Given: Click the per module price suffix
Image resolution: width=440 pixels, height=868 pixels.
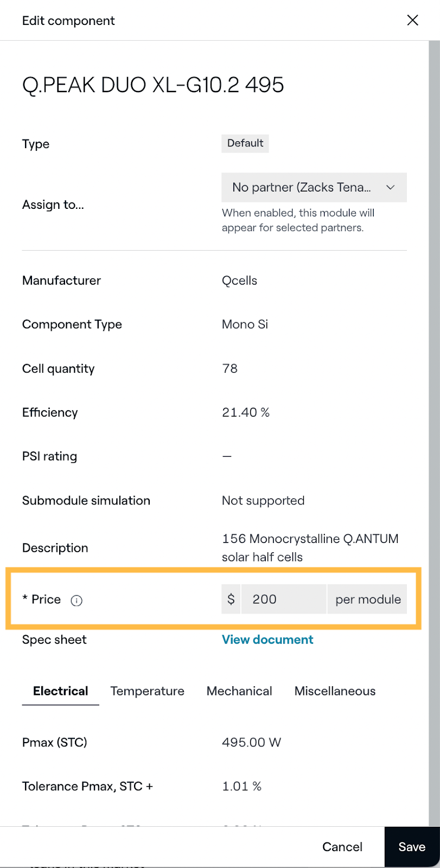Looking at the screenshot, I should click(368, 599).
